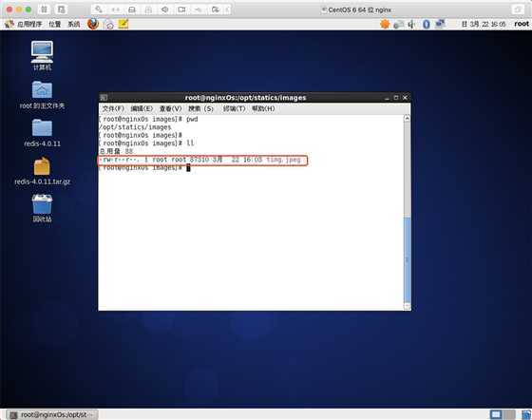The width and height of the screenshot is (532, 420).
Task: Select root's home folder desktop icon
Action: (42, 95)
